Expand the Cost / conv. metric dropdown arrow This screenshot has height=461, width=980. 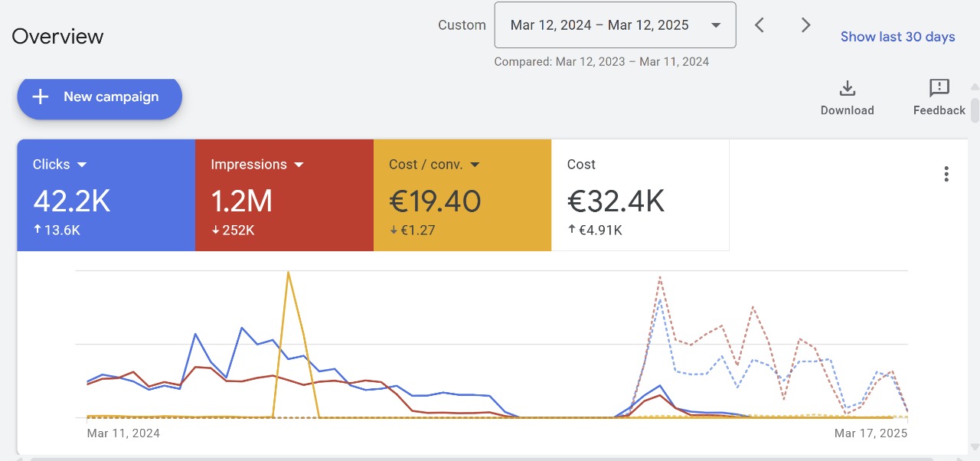[x=475, y=165]
